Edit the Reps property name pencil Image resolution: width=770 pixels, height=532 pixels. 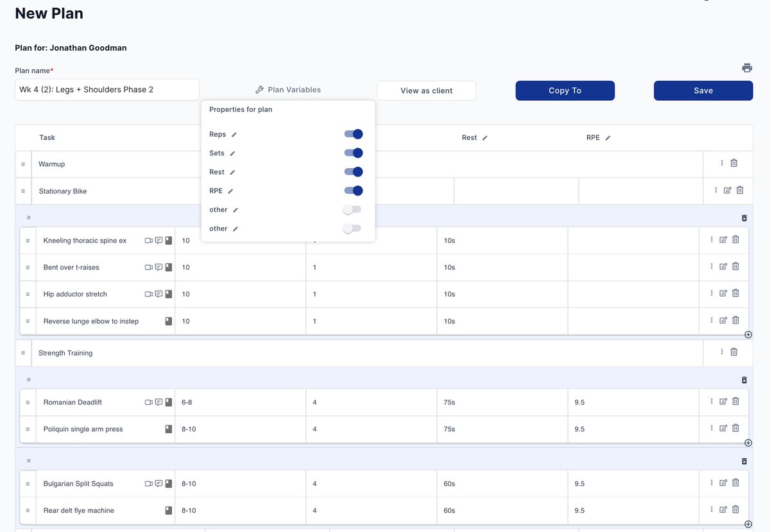click(234, 135)
